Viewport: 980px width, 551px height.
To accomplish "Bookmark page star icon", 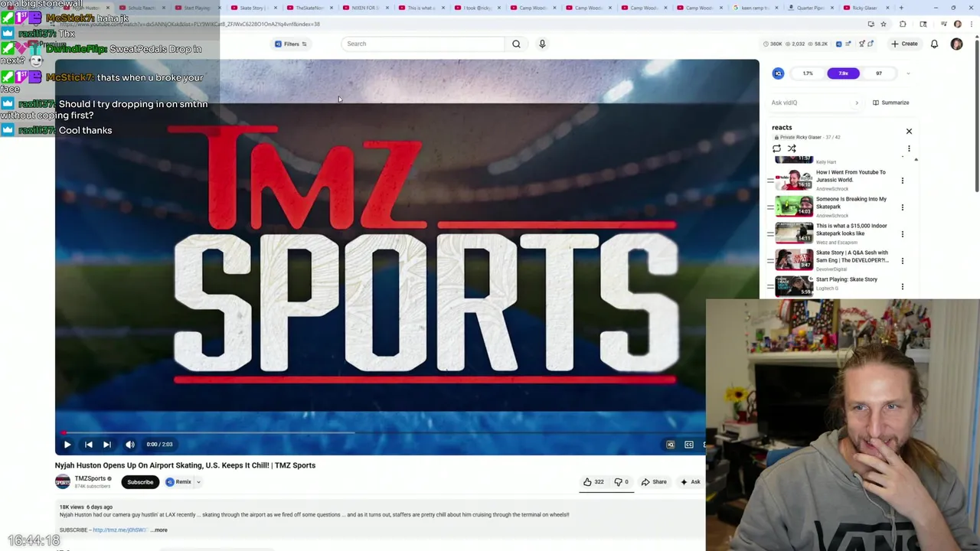I will pos(884,24).
